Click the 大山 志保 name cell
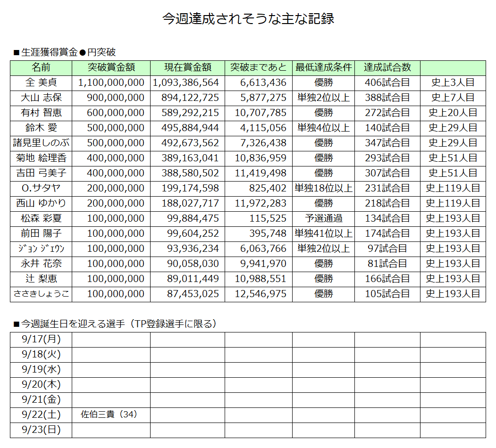Image resolution: width=496 pixels, height=448 pixels. click(41, 98)
